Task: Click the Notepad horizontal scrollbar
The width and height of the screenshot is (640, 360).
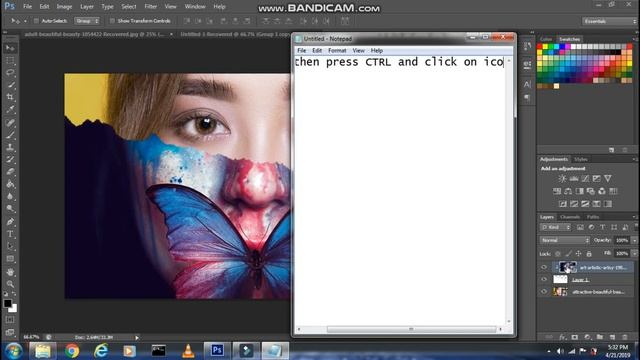Action: (411, 329)
